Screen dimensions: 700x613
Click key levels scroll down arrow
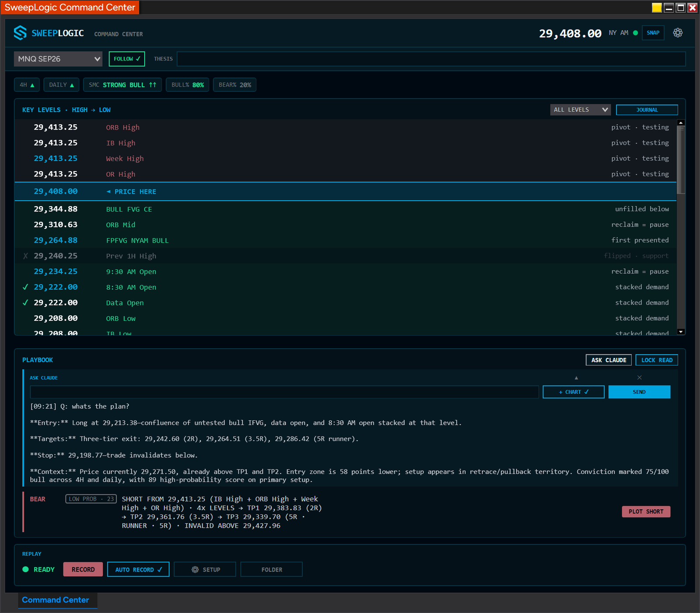pos(681,332)
